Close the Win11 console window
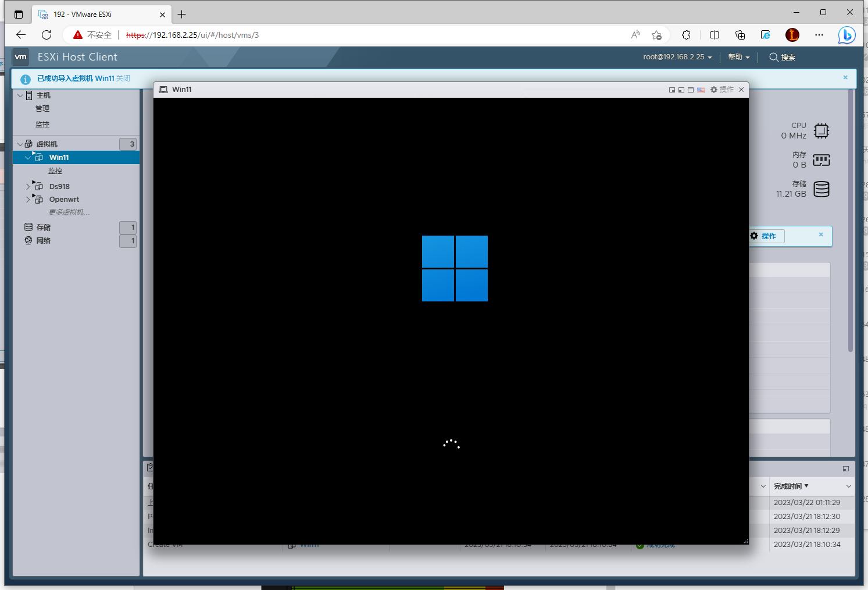The width and height of the screenshot is (868, 590). coord(741,90)
